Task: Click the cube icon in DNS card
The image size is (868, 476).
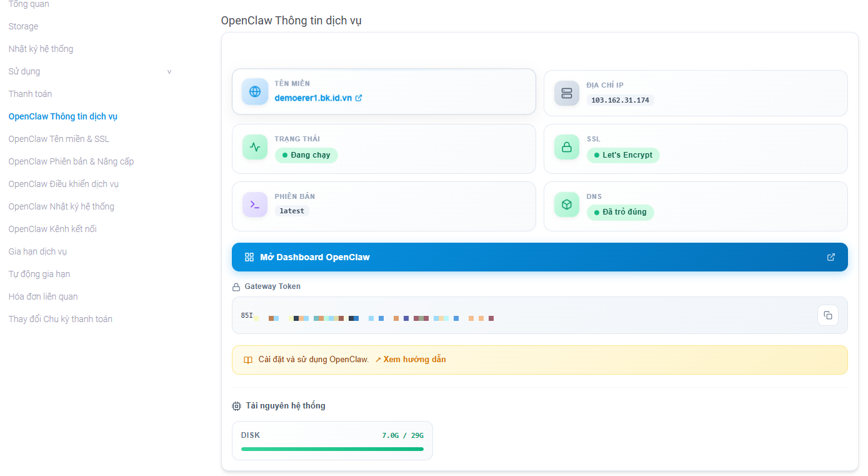Action: [x=567, y=205]
